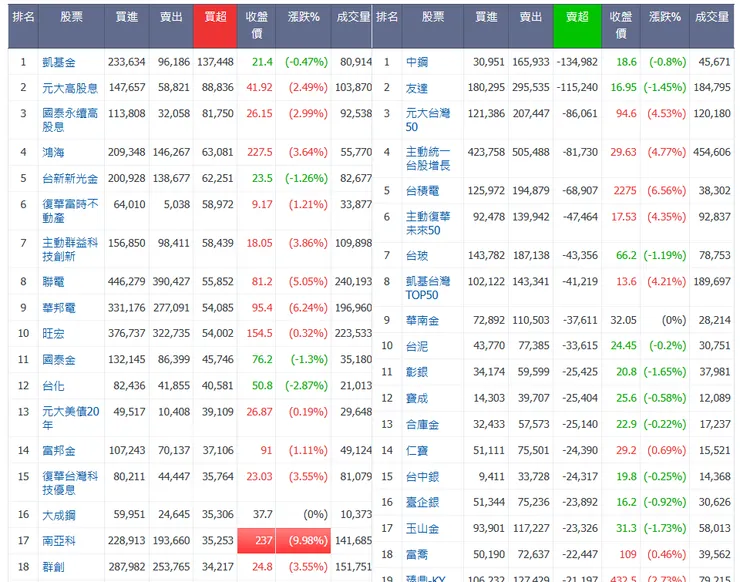Open the 富邦金 stock link

click(x=59, y=451)
